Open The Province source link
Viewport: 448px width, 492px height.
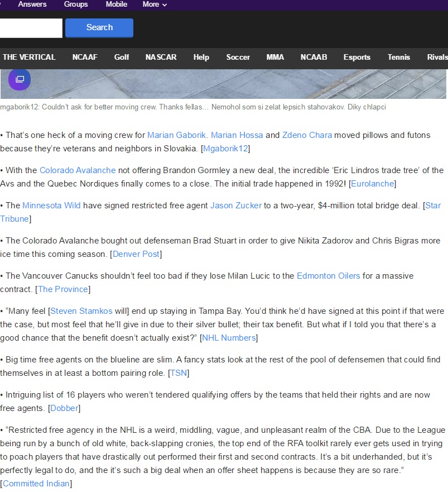tap(62, 289)
